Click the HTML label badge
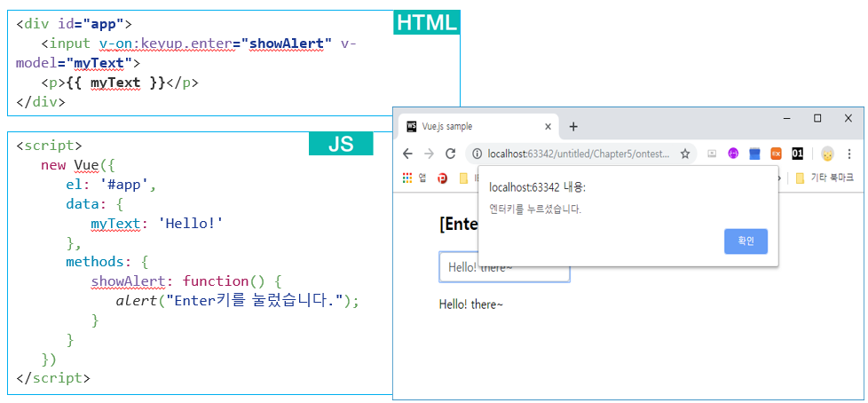This screenshot has width=868, height=403. 427,22
